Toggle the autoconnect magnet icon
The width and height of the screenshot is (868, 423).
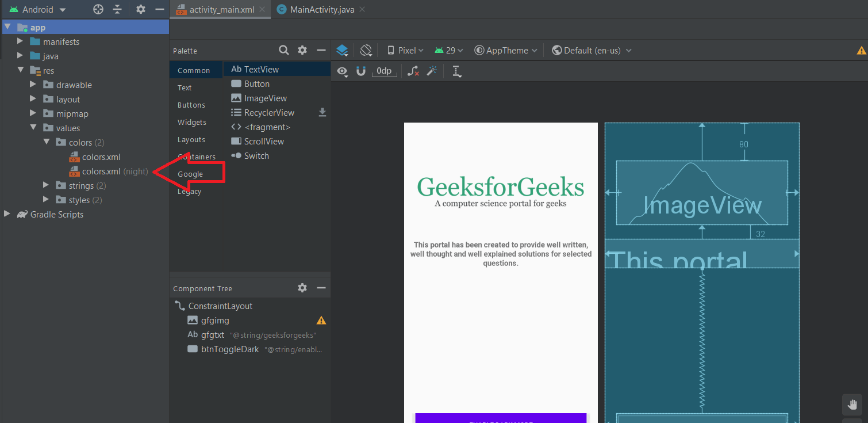coord(361,71)
